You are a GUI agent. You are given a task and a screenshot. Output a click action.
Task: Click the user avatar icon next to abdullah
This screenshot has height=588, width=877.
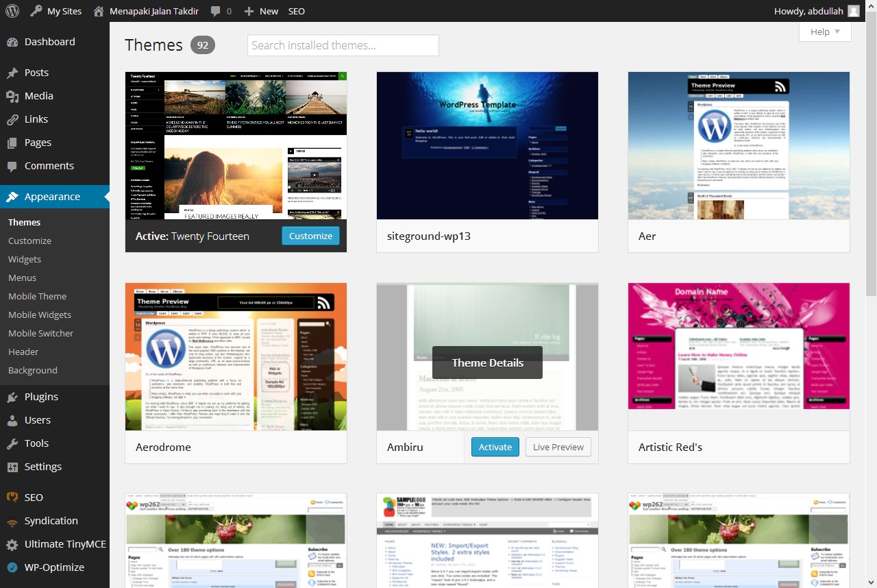(x=854, y=11)
